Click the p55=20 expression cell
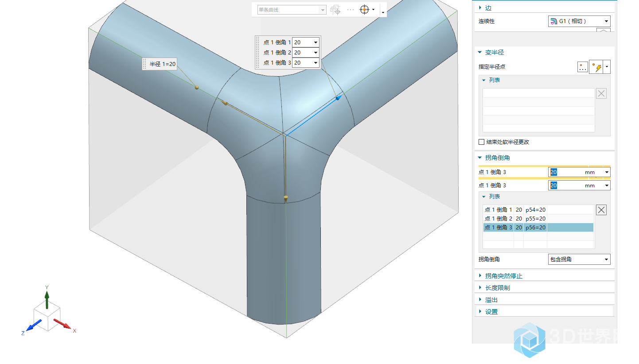 coord(535,219)
